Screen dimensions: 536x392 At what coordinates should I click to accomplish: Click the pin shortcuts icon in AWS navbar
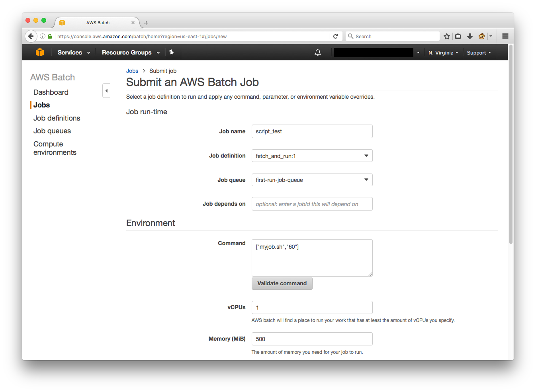pos(172,52)
